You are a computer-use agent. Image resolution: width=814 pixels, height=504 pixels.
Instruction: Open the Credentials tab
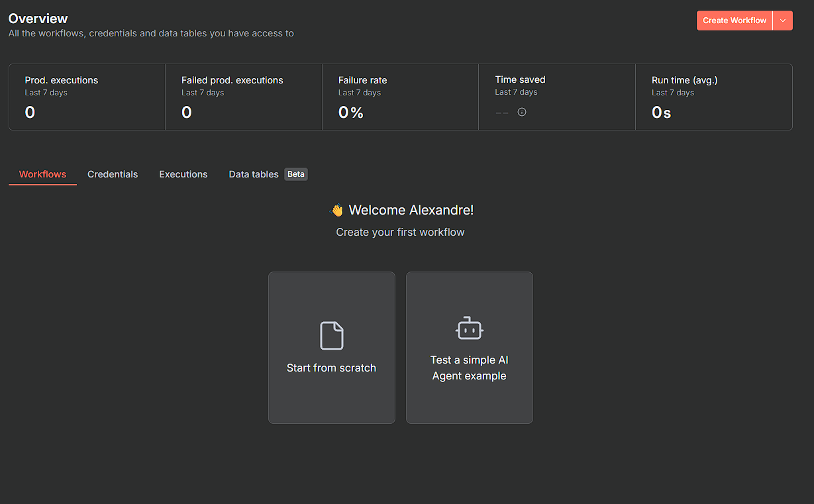[x=113, y=174]
